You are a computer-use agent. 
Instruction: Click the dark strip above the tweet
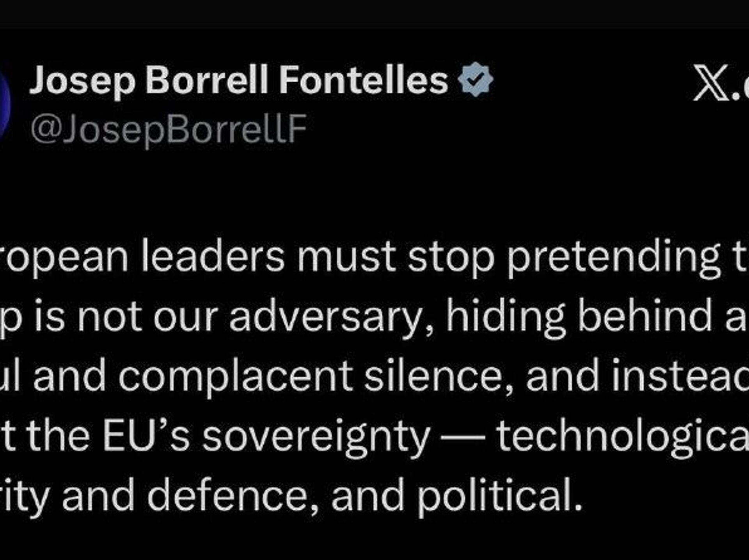[374, 14]
